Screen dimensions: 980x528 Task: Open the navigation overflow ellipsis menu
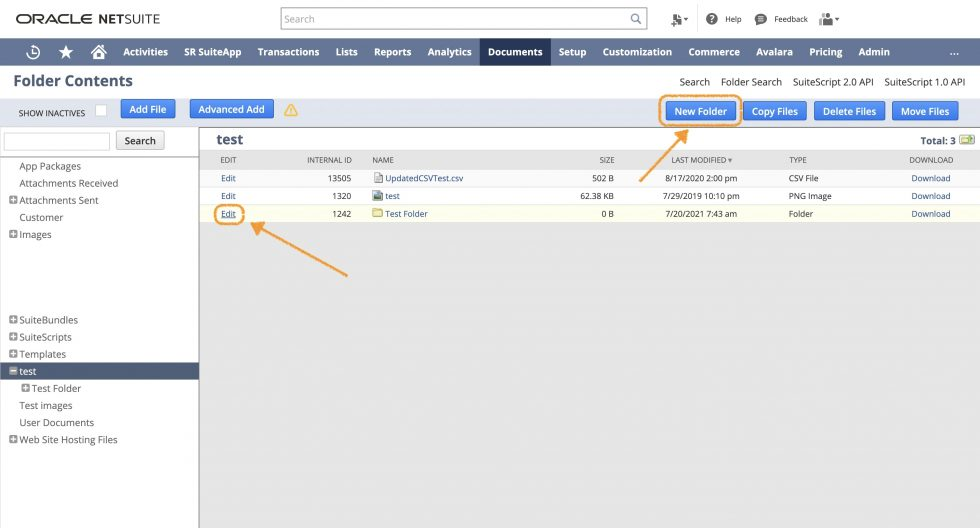click(954, 53)
